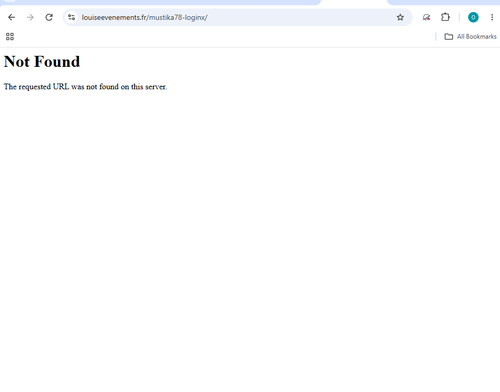
Task: Open the Extensions puzzle icon
Action: [445, 17]
